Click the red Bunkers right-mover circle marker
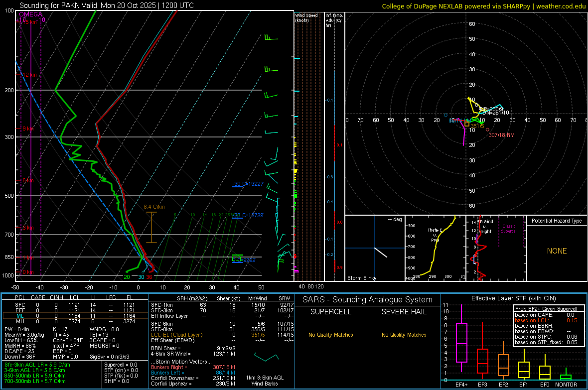The image size is (588, 390). tap(487, 130)
